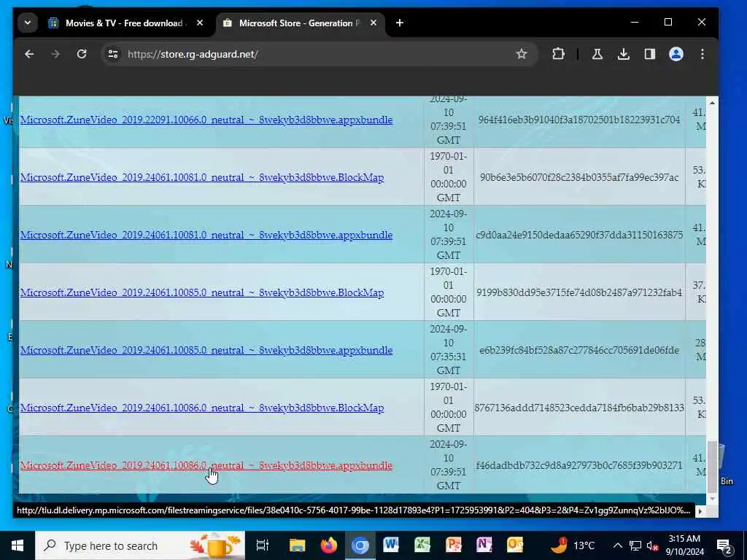Open a new browser tab
Viewport: 747px width, 560px height.
(400, 23)
